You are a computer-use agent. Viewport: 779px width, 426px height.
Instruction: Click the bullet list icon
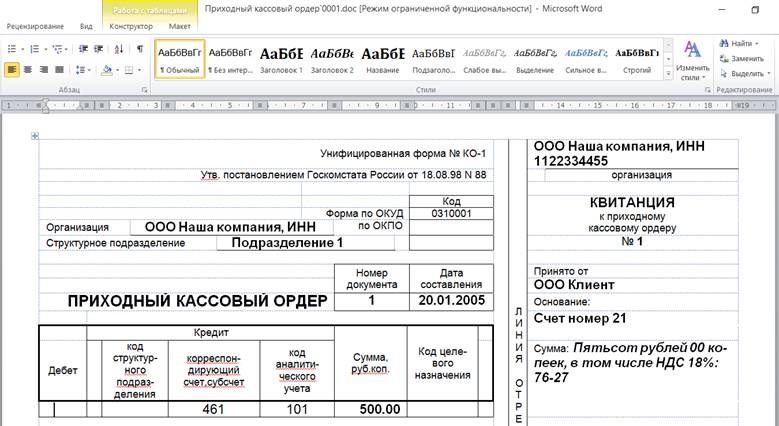click(12, 49)
